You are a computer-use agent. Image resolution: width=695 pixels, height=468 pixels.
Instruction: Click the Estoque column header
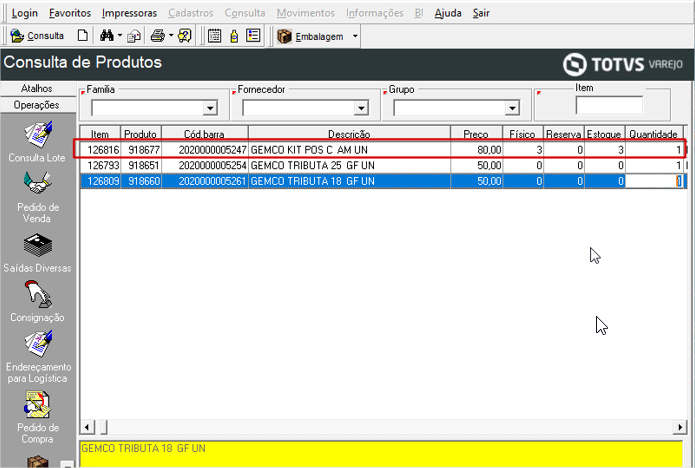pyautogui.click(x=605, y=134)
